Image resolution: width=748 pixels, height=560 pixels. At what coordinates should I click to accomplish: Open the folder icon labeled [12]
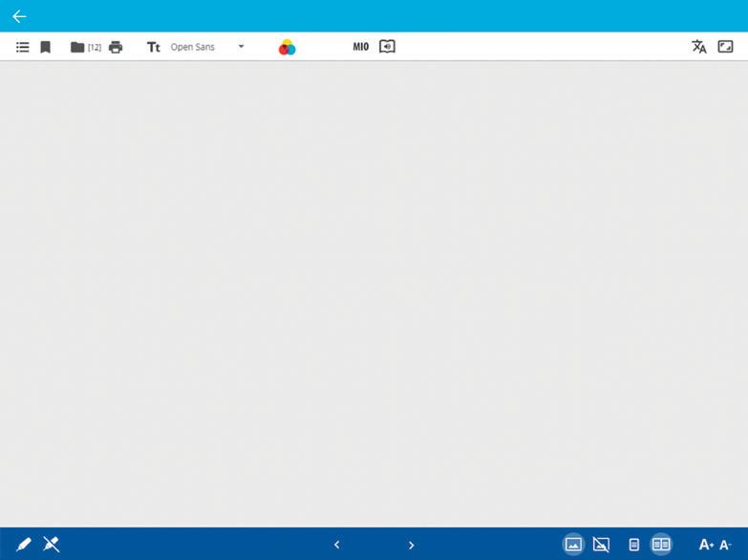tap(85, 47)
